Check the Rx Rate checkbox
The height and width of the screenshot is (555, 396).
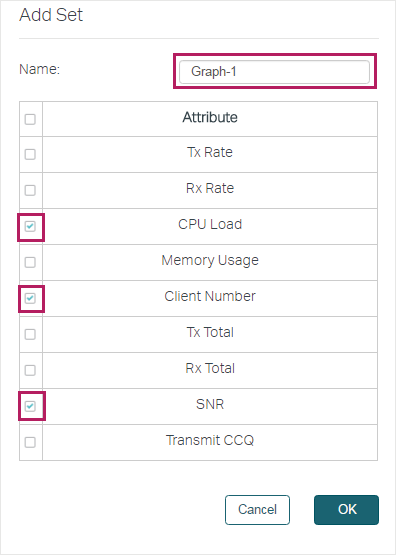pyautogui.click(x=30, y=190)
